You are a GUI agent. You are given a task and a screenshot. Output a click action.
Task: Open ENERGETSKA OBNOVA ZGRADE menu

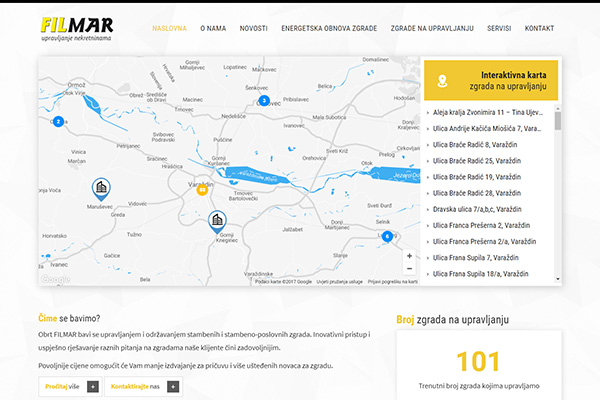click(329, 28)
